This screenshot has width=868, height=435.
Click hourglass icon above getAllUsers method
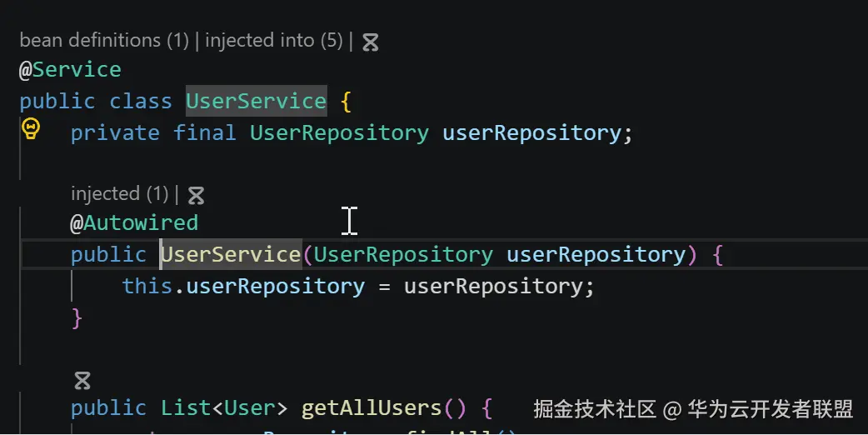coord(82,381)
